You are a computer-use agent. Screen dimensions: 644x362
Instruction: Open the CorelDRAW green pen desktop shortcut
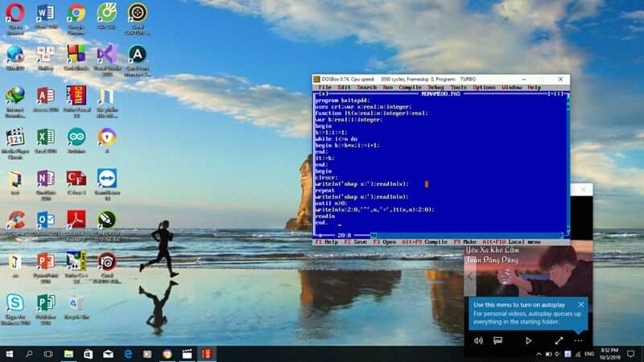107,220
